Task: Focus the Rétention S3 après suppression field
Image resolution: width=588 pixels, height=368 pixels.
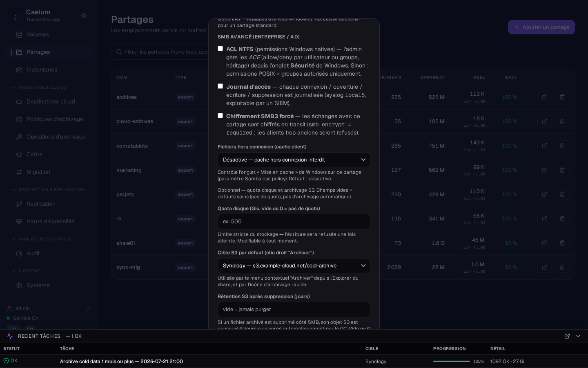Action: [x=294, y=310]
